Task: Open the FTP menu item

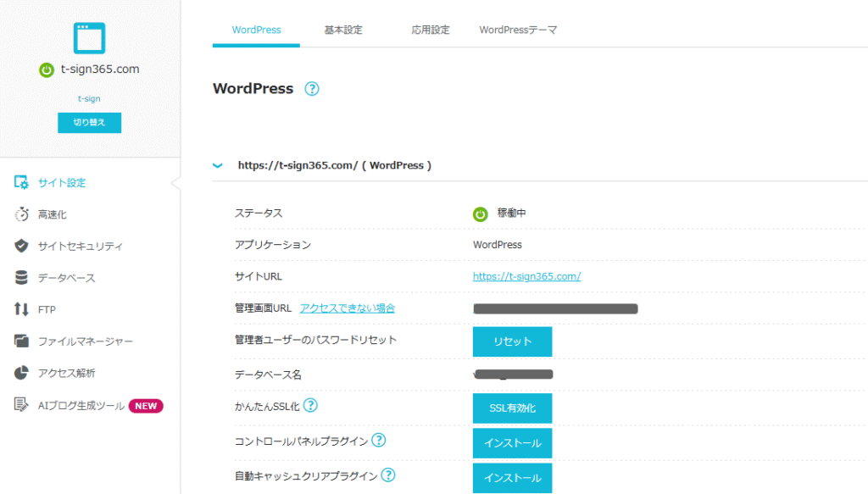Action: point(47,310)
